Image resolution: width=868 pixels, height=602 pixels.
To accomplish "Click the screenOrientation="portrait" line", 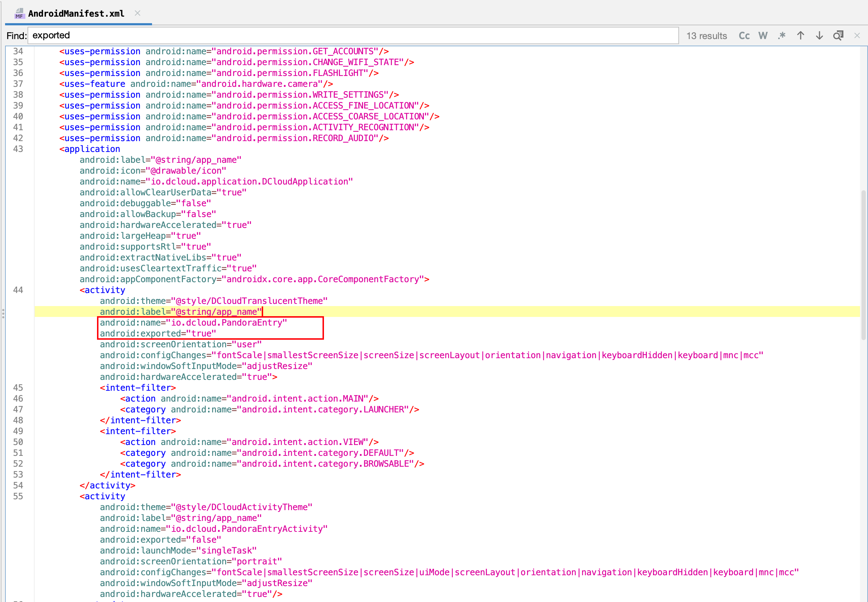I will tap(191, 561).
